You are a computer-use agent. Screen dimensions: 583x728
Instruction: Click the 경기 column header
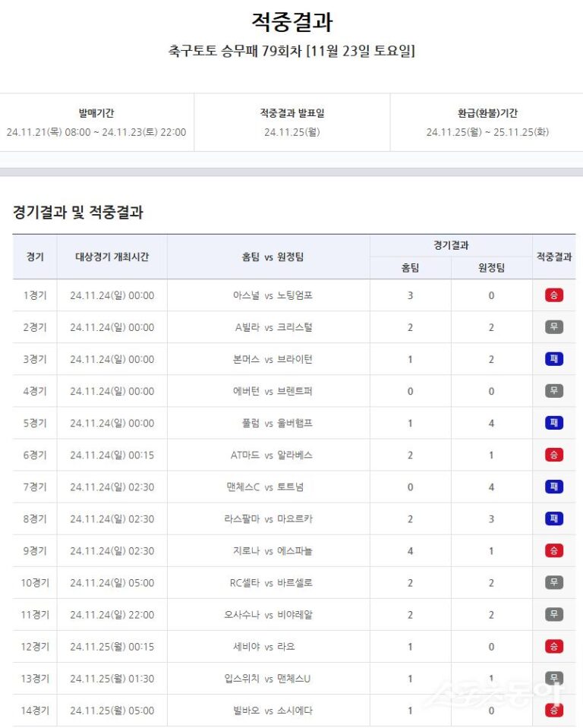coord(35,257)
